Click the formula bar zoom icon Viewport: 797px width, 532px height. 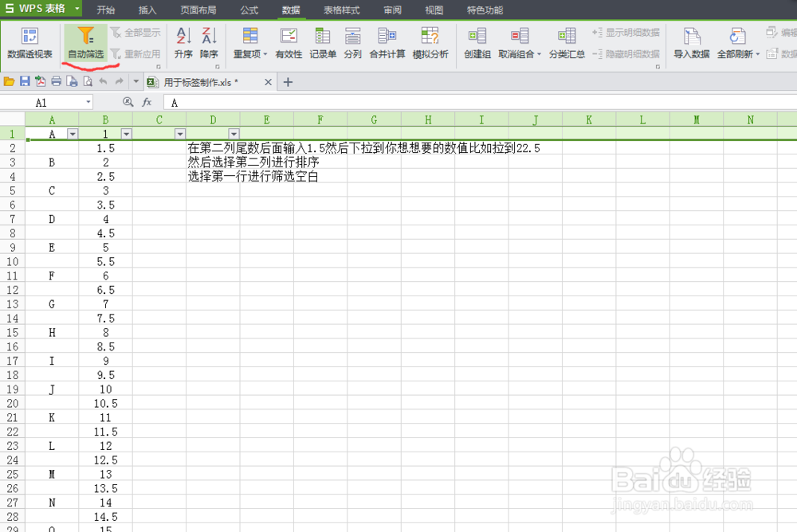pyautogui.click(x=128, y=102)
